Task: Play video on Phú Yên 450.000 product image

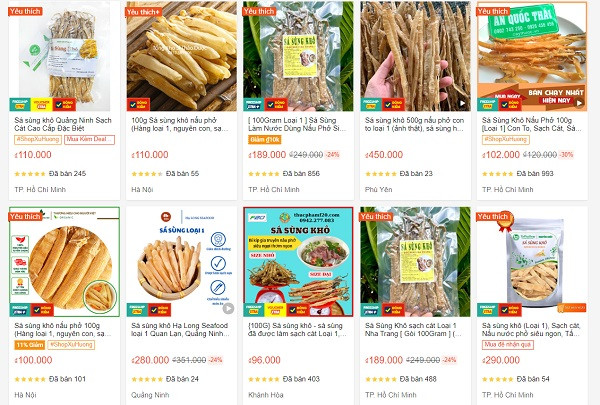Action: pyautogui.click(x=462, y=103)
